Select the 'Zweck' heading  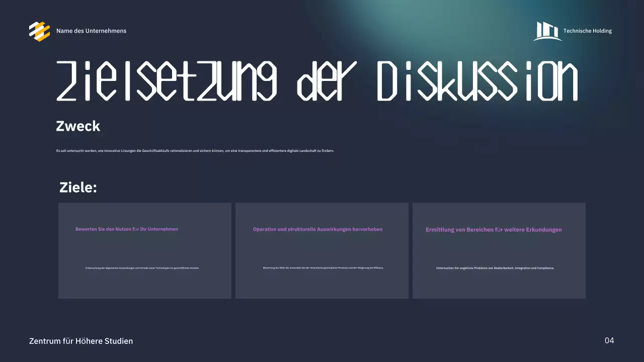(x=78, y=127)
